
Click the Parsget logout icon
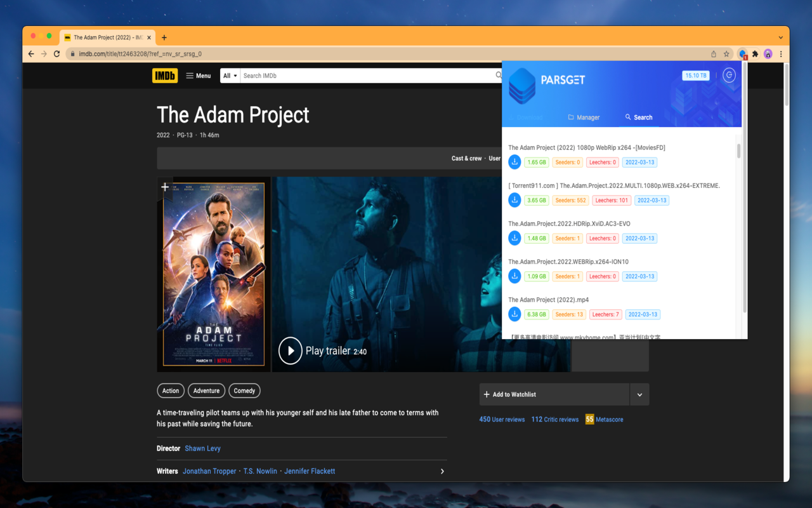click(x=729, y=76)
